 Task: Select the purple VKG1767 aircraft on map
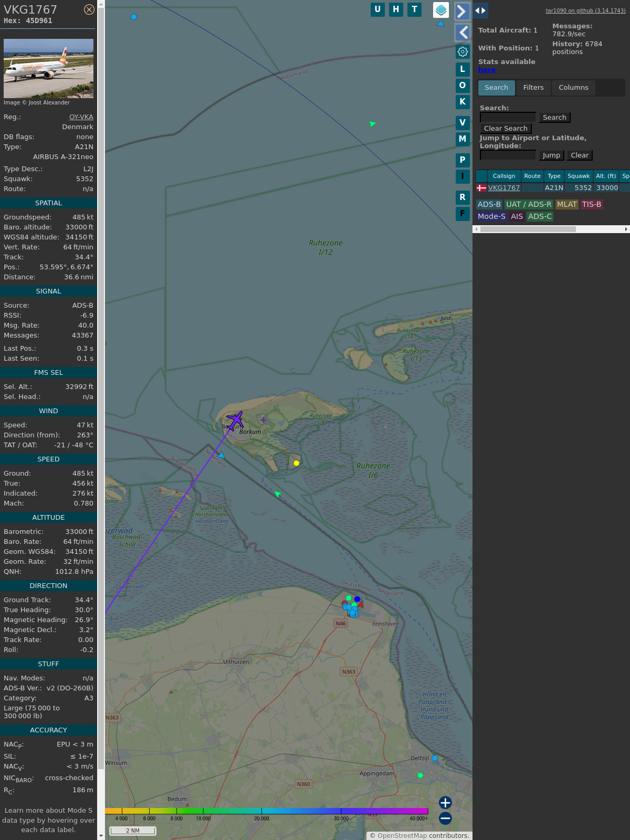235,421
